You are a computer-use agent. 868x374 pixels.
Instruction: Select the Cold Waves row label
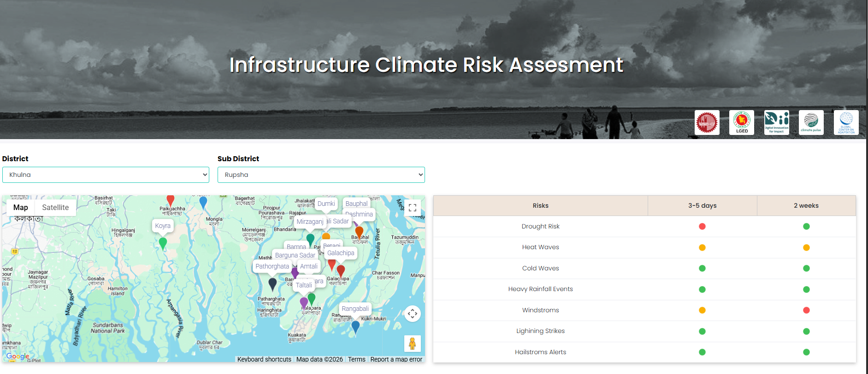pyautogui.click(x=540, y=268)
